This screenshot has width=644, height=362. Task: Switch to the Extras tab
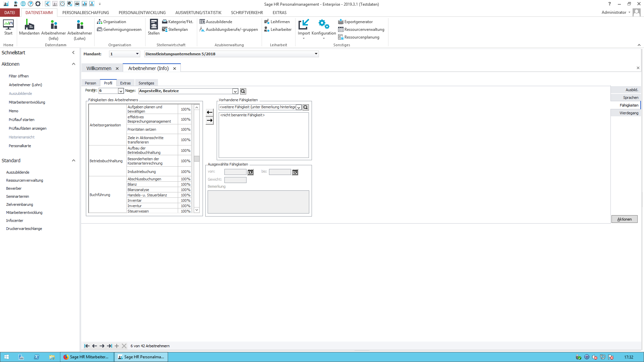point(125,83)
